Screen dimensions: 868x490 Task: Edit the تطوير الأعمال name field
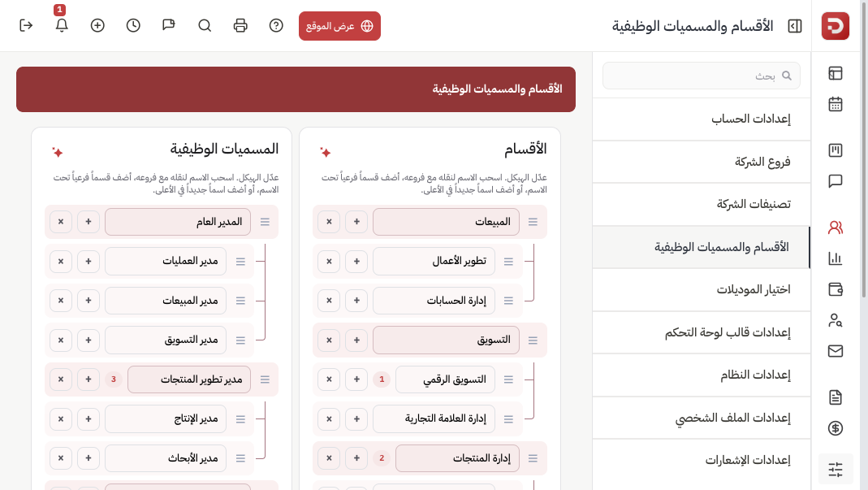[434, 261]
